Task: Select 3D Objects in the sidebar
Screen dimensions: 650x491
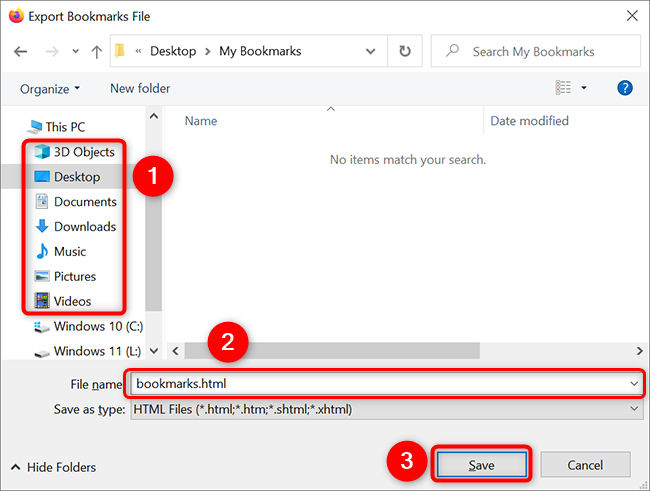Action: click(84, 152)
